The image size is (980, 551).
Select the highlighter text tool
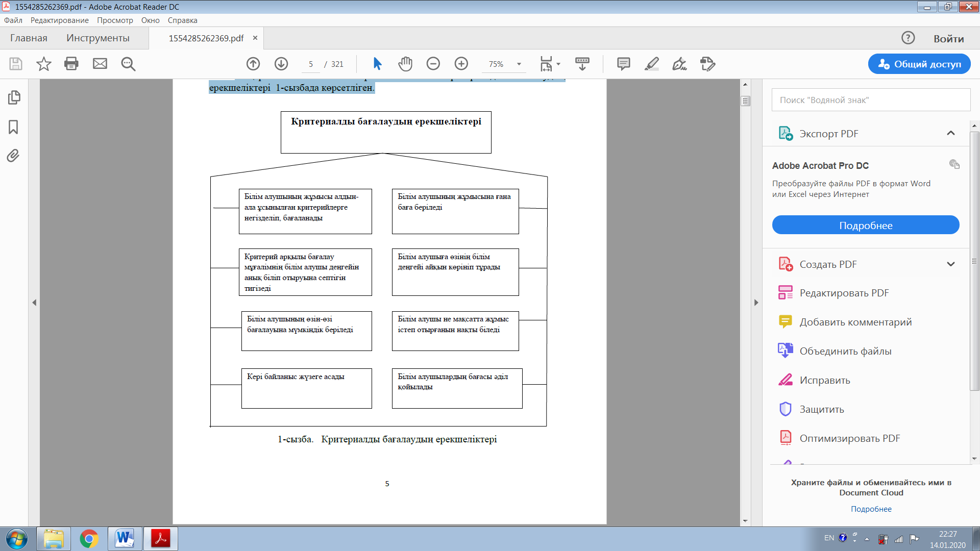coord(652,64)
